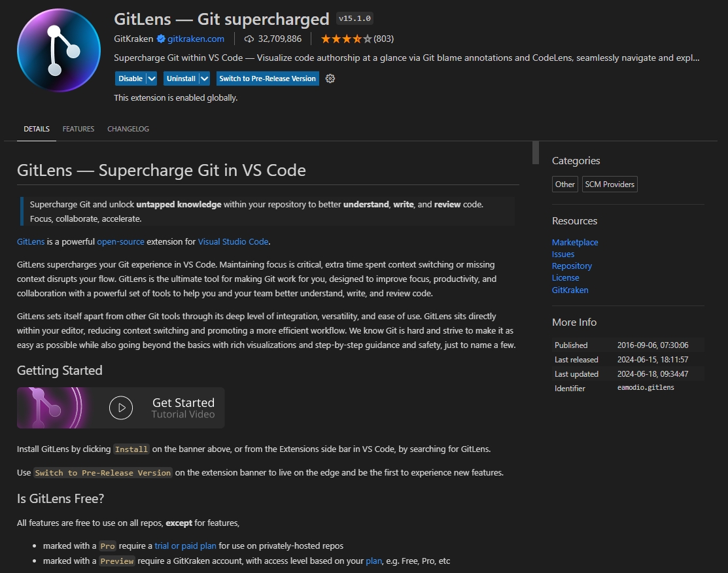This screenshot has width=728, height=573.
Task: Click the install count download icon
Action: point(249,39)
